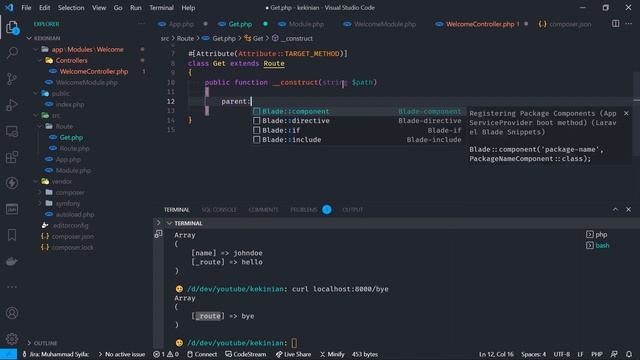Select Blade::component suggestion
Image resolution: width=640 pixels, height=360 pixels.
357,111
